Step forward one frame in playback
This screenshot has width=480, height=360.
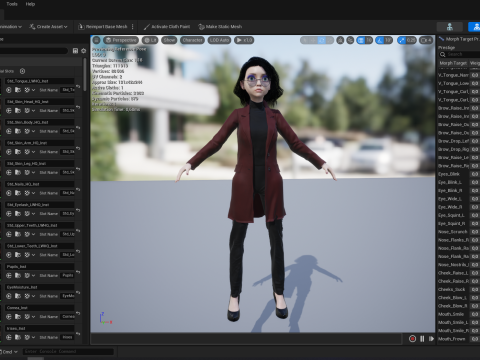tap(431, 339)
